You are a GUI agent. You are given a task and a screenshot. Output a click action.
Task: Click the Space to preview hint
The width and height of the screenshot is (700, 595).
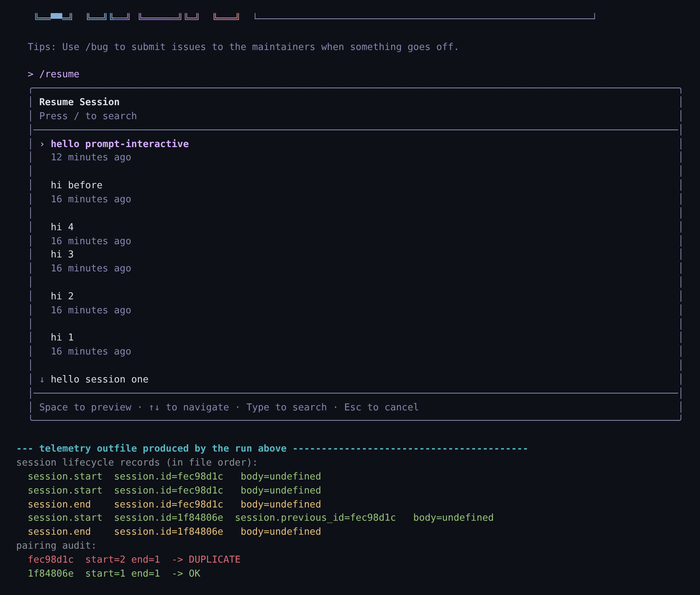85,407
